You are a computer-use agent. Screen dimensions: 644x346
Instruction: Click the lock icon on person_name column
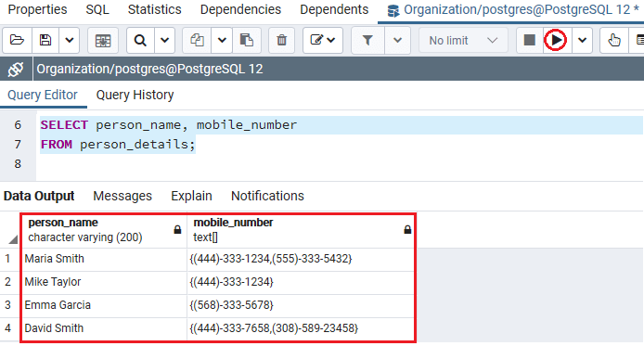(177, 230)
